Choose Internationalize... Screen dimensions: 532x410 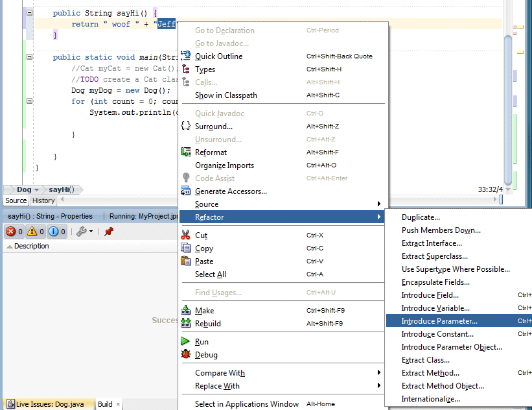tap(459, 399)
